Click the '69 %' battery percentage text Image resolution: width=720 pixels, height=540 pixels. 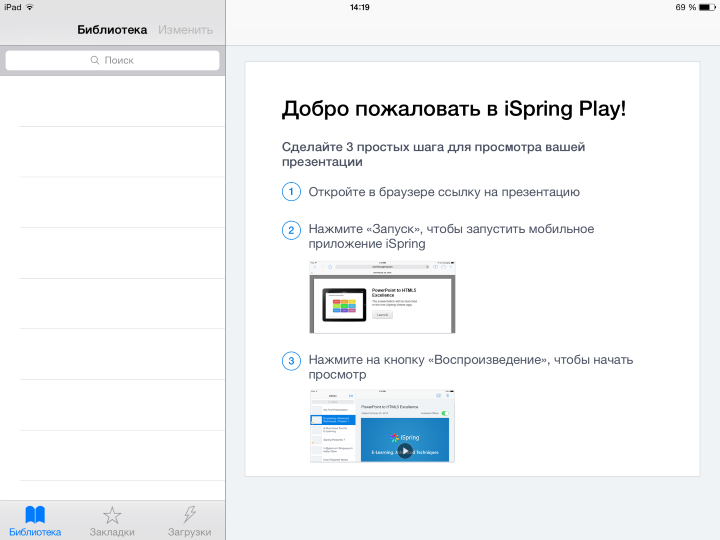click(x=686, y=7)
